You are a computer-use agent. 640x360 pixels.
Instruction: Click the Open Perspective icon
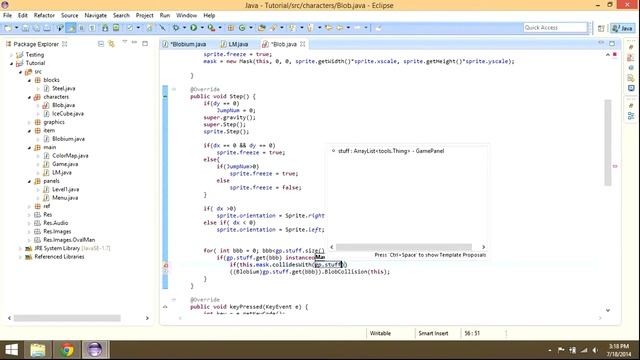601,28
